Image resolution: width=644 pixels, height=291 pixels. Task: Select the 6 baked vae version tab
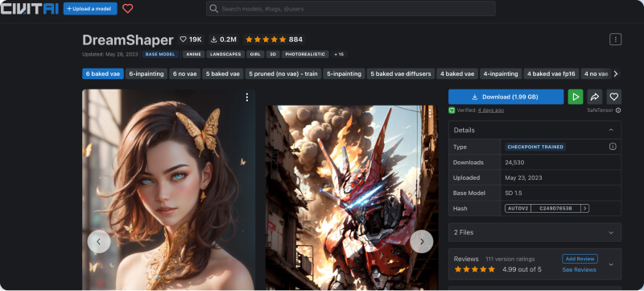pos(103,74)
